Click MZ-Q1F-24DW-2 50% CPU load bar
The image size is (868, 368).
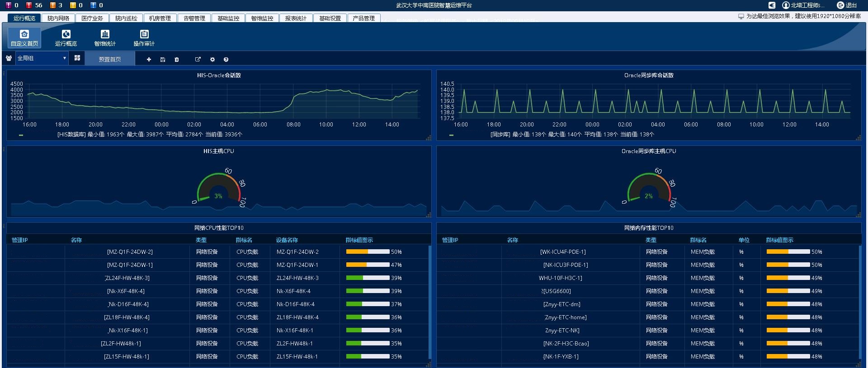368,252
